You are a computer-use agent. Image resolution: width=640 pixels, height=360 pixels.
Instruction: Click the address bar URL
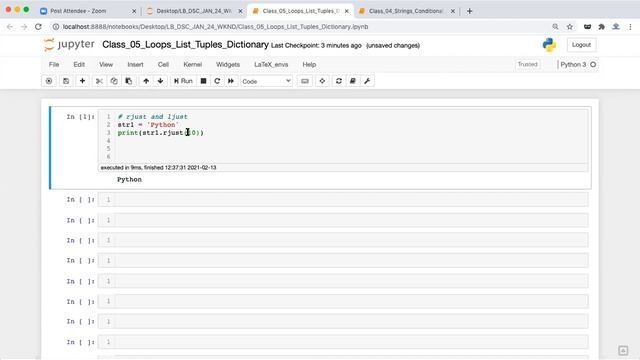[x=215, y=27]
